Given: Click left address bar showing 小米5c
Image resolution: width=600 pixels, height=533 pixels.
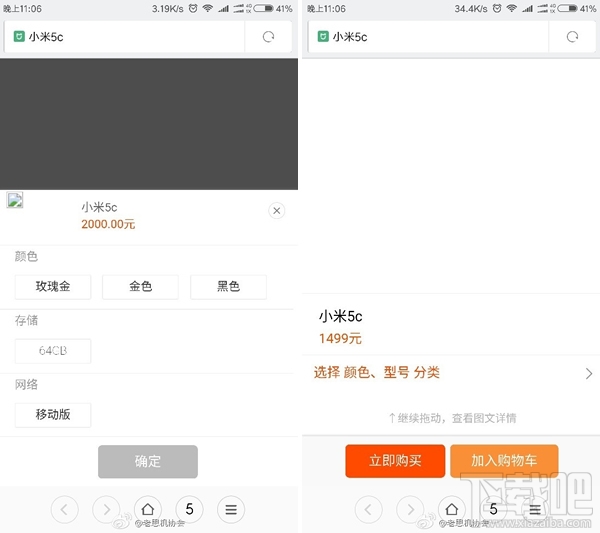Looking at the screenshot, I should (124, 37).
